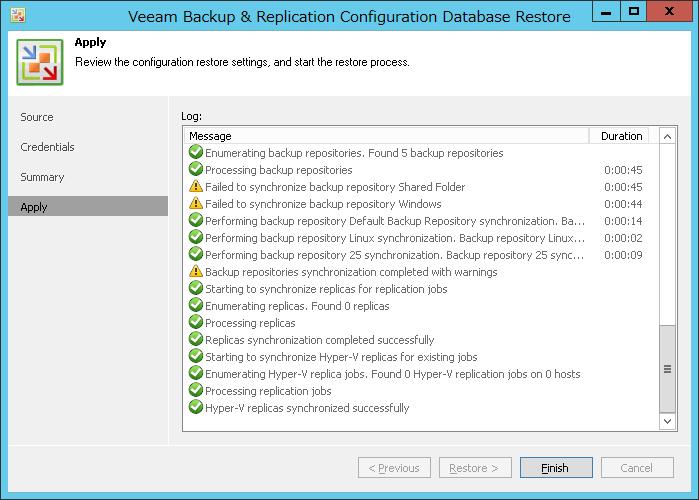Click the Veeam app icon in title bar
This screenshot has height=500, width=699.
coord(18,16)
